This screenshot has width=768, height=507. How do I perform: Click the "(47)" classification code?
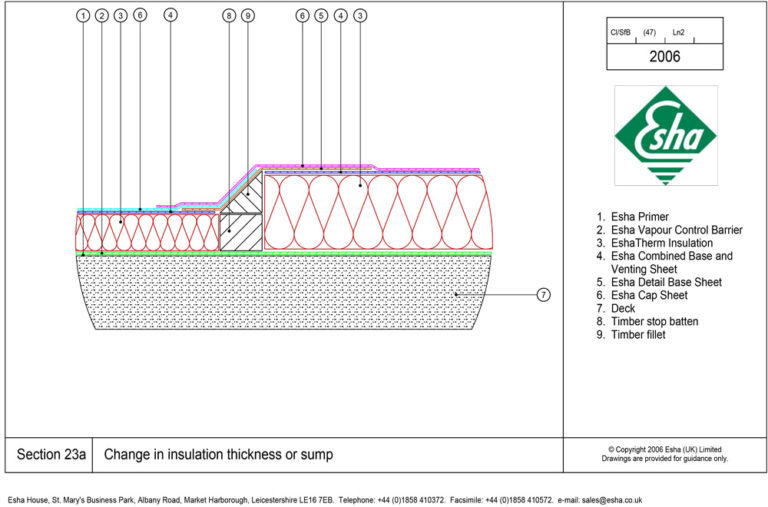(x=649, y=33)
